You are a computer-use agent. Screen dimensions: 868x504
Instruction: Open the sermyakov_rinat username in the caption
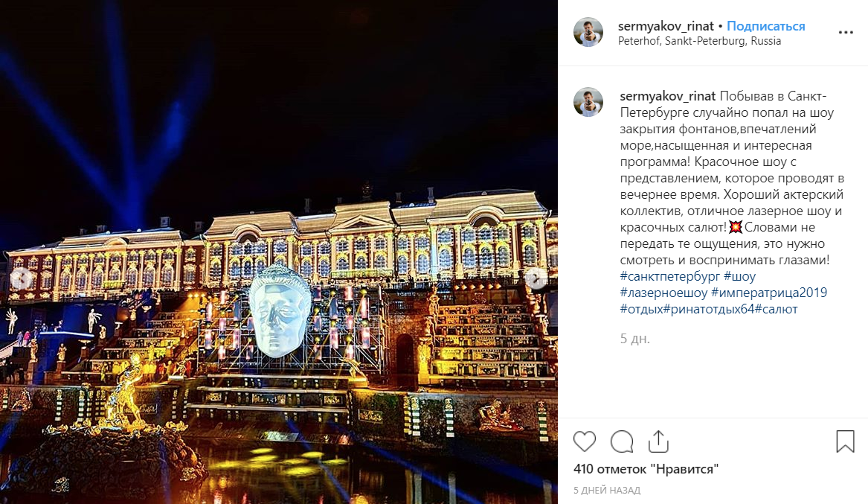click(x=668, y=96)
